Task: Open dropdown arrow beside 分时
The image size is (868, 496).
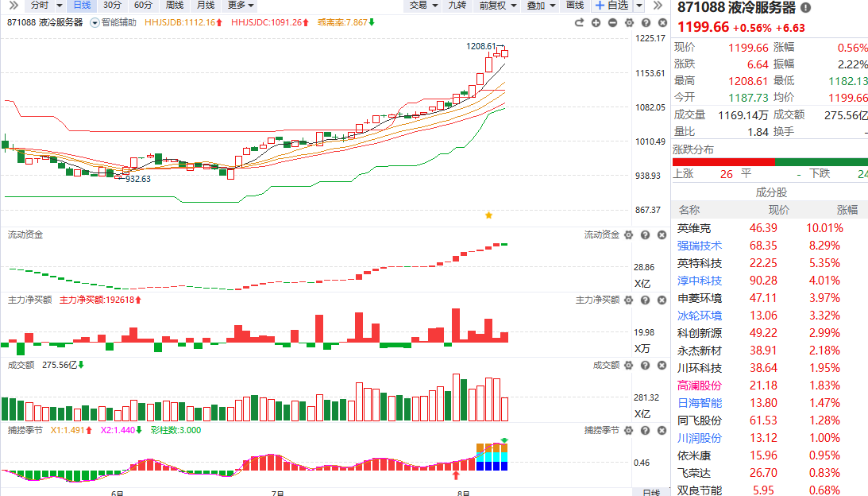Action: click(60, 6)
